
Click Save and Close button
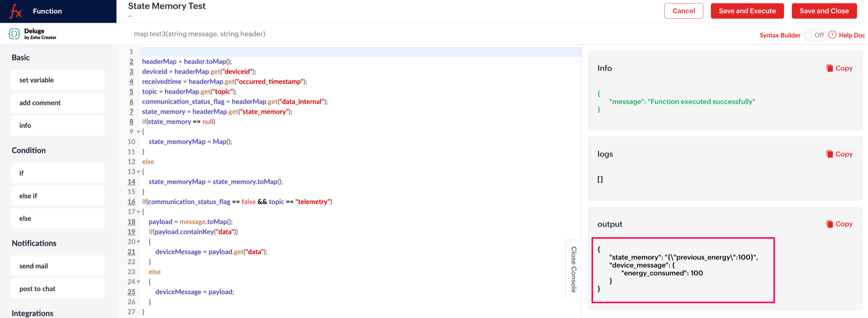point(824,11)
